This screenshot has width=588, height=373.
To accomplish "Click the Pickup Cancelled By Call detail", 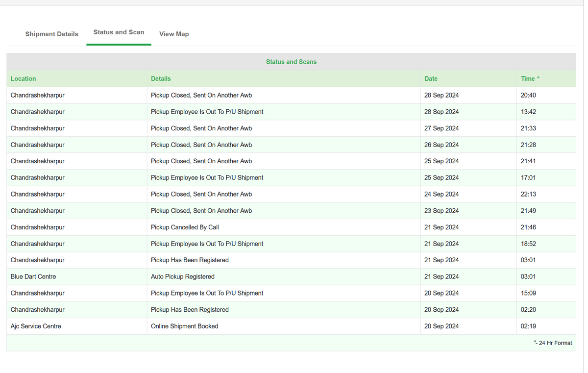I will pyautogui.click(x=185, y=227).
